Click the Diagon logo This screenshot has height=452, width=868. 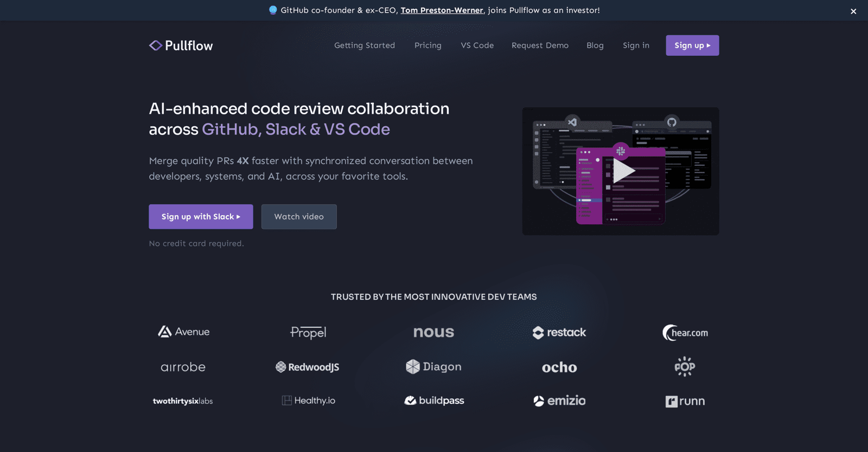[433, 367]
